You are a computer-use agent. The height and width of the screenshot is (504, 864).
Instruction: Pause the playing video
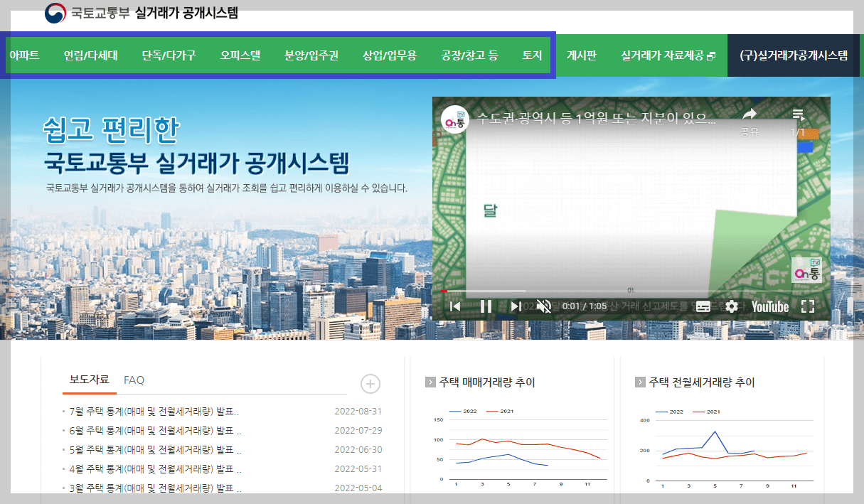tap(486, 306)
